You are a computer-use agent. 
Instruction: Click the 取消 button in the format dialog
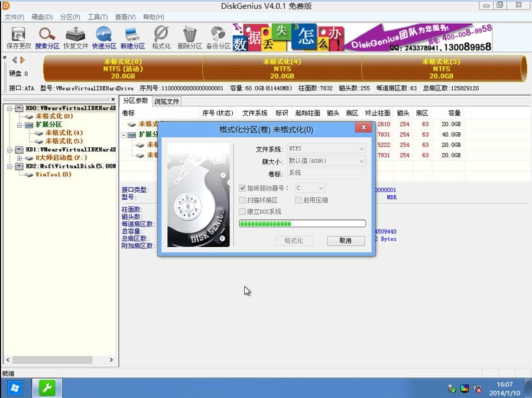click(346, 241)
